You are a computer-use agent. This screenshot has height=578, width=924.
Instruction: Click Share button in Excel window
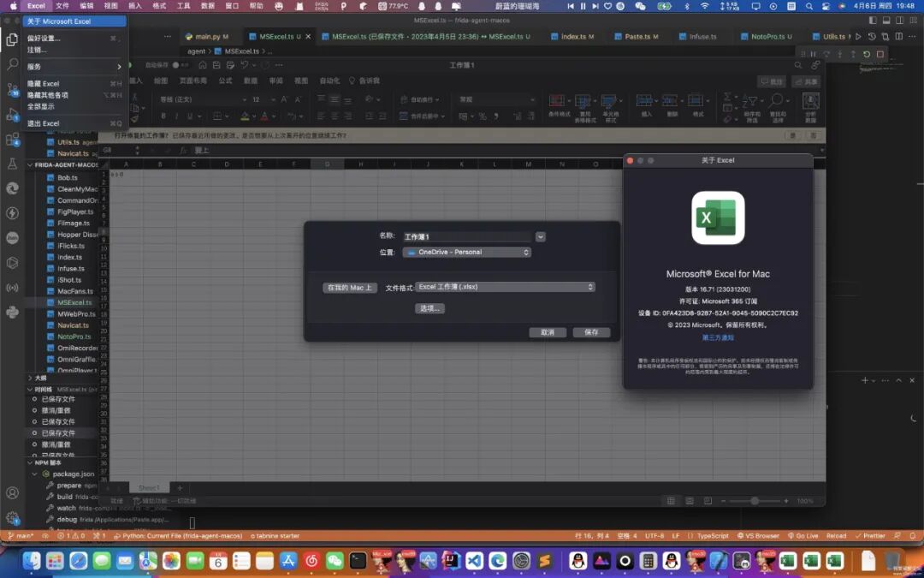pyautogui.click(x=806, y=82)
